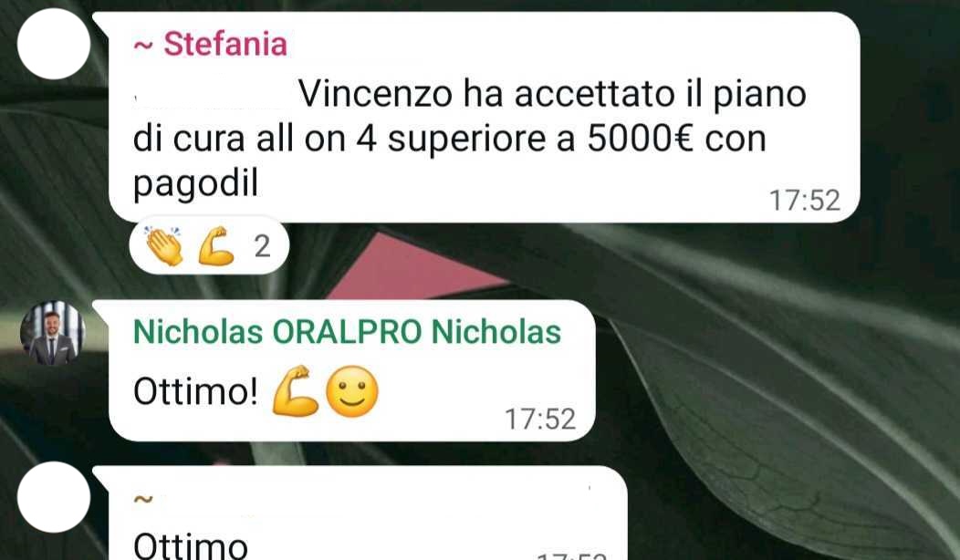Click the clapping hands reaction emoji
The height and width of the screenshot is (560, 960).
coord(164,246)
